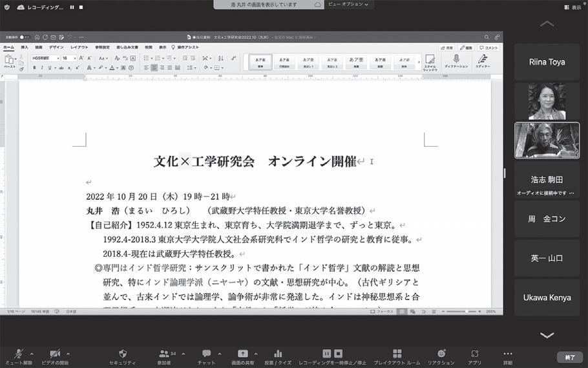Image resolution: width=588 pixels, height=368 pixels.
Task: Expand participants options arrow
Action: pos(183,354)
